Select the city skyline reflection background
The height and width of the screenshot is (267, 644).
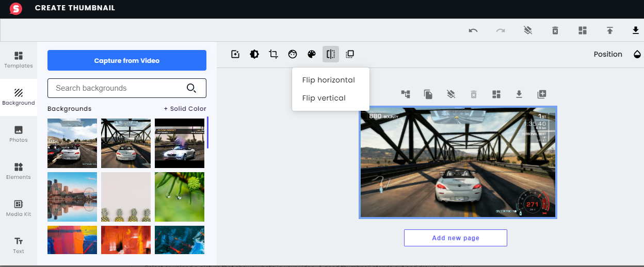pyautogui.click(x=72, y=197)
